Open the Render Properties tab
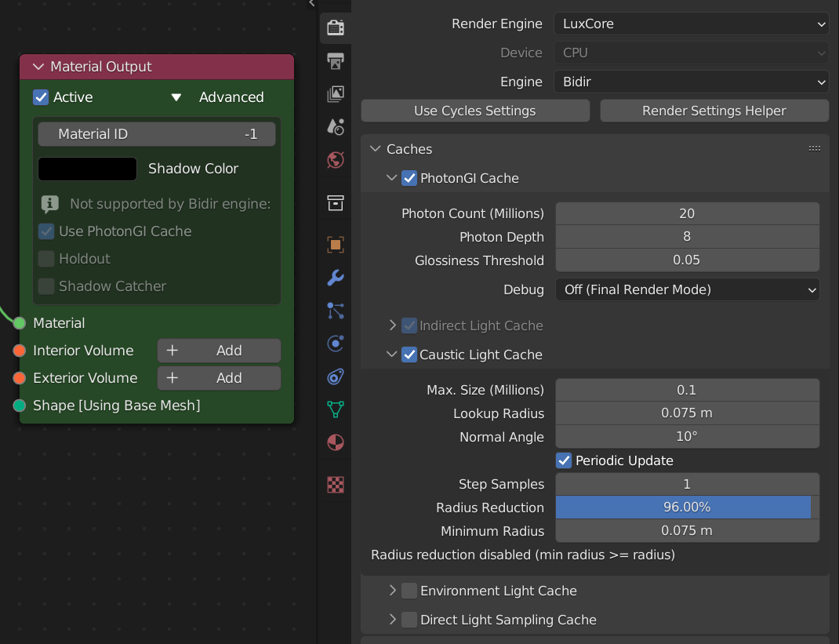This screenshot has width=839, height=644. (335, 27)
